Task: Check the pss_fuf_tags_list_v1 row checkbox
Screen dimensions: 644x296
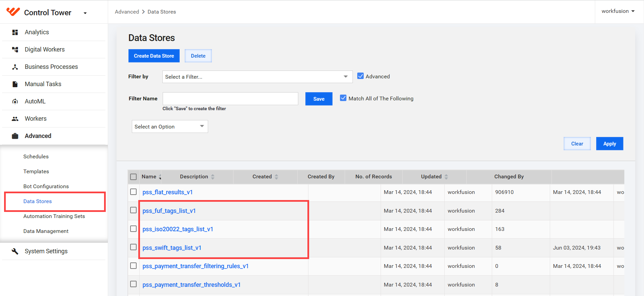Action: pyautogui.click(x=134, y=211)
